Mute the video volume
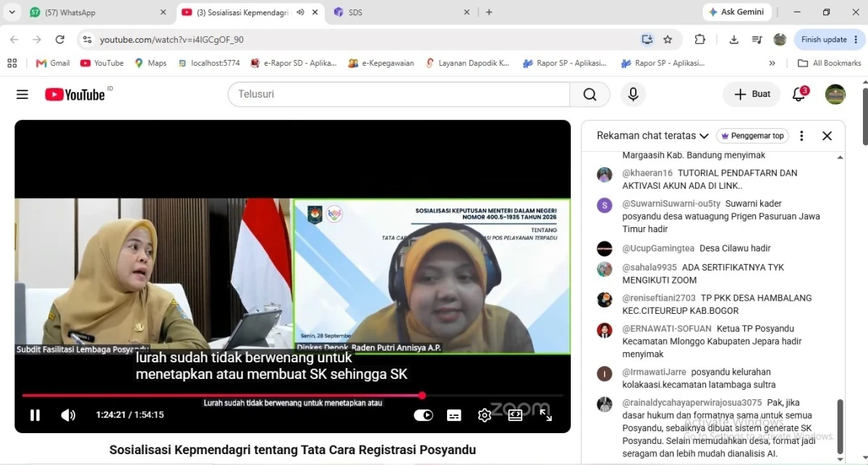 click(x=68, y=415)
